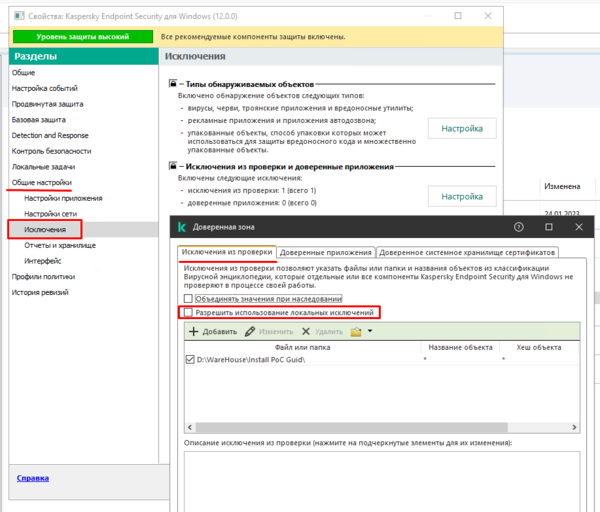The image size is (600, 512).
Task: Collapse the Общие настройки section
Action: [41, 183]
